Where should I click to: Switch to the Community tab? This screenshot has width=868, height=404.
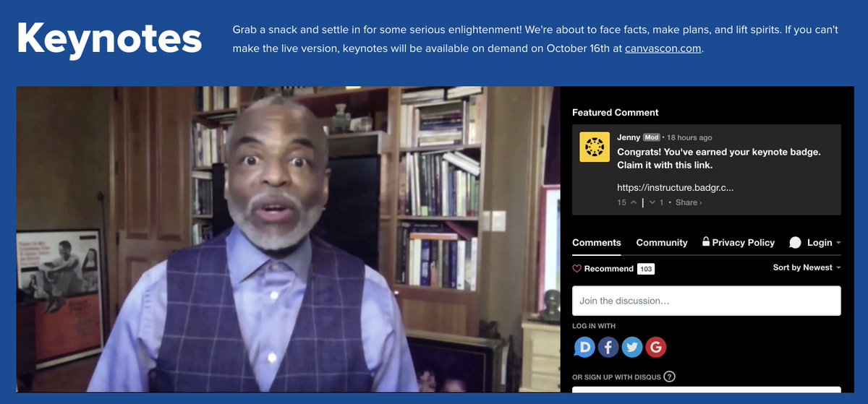point(662,243)
